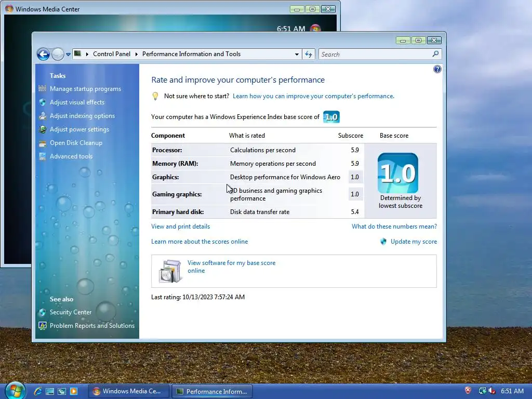532x399 pixels.
Task: Focus the Search input field
Action: coord(375,54)
